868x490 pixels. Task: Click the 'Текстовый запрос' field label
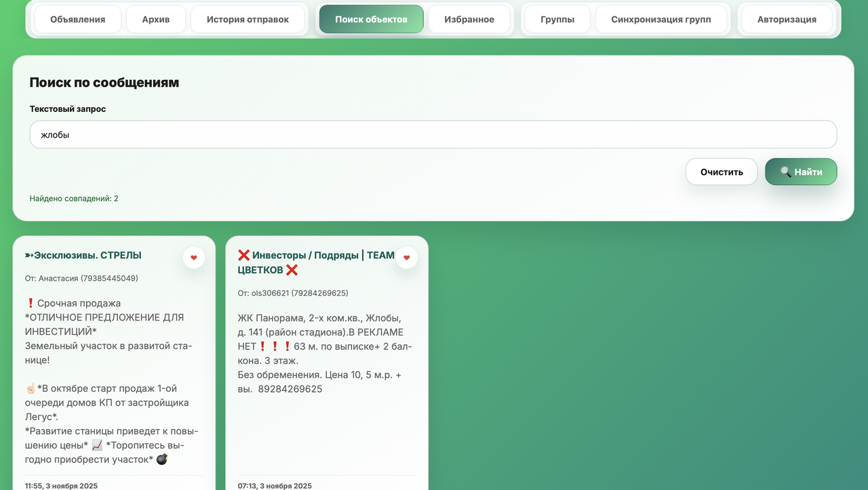pos(68,108)
